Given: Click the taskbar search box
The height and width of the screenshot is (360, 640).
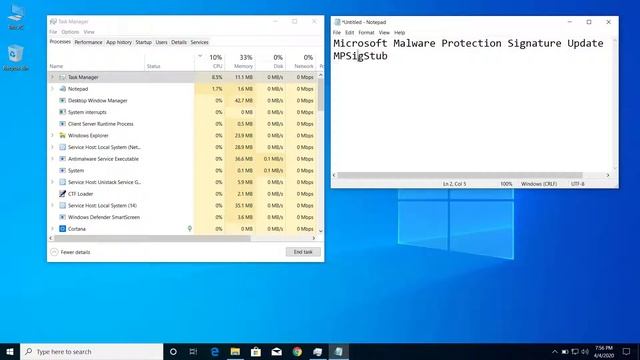Looking at the screenshot, I should pos(92,351).
